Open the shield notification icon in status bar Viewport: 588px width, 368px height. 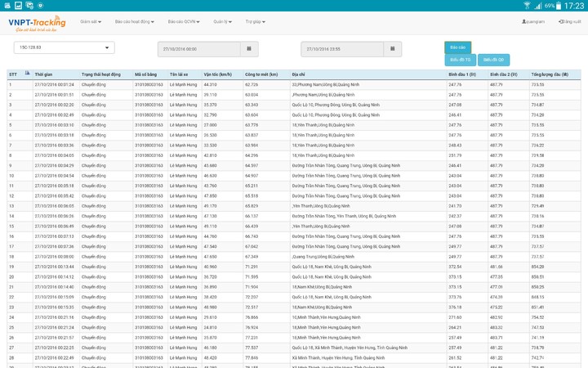tap(41, 5)
